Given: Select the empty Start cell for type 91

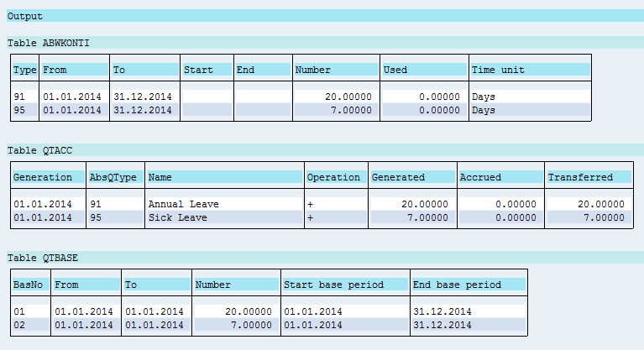Looking at the screenshot, I should coord(206,97).
